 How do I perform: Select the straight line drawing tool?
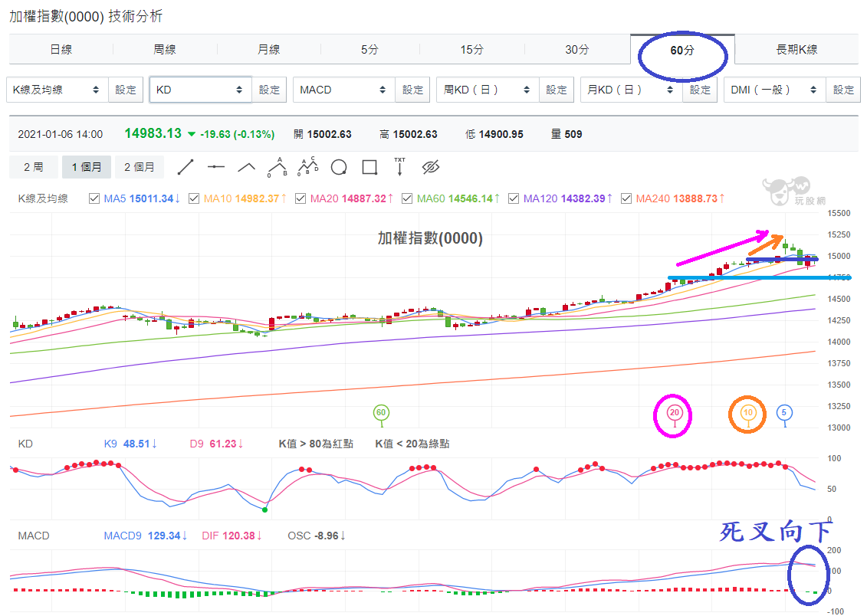point(186,167)
